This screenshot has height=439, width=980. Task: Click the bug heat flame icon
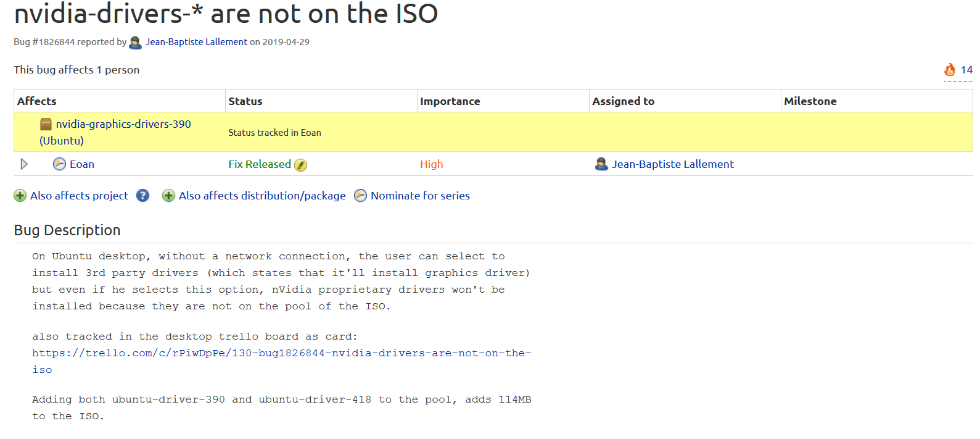[950, 70]
